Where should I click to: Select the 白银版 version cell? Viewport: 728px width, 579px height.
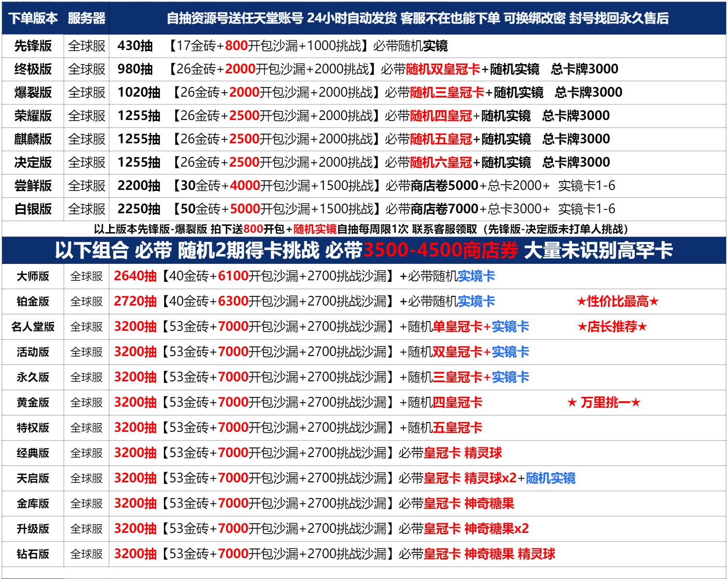[x=33, y=209]
